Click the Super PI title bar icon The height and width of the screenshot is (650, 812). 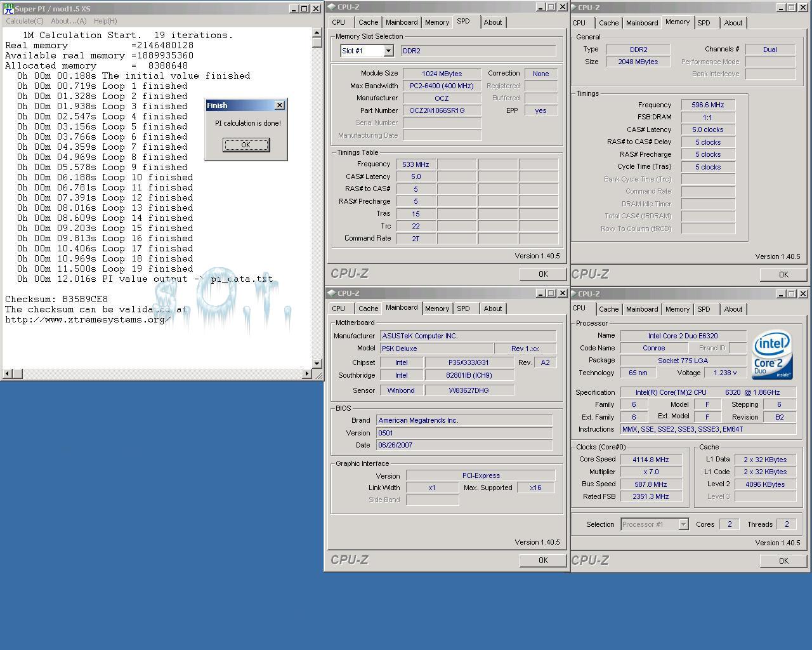(x=8, y=8)
